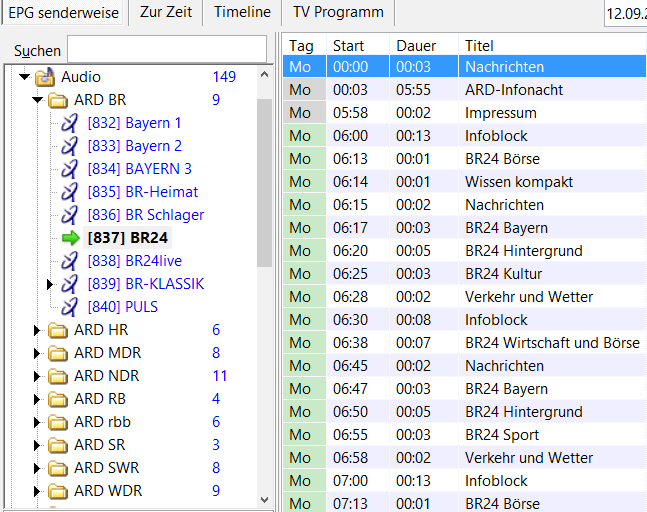Switch to the Timeline tab

(242, 12)
